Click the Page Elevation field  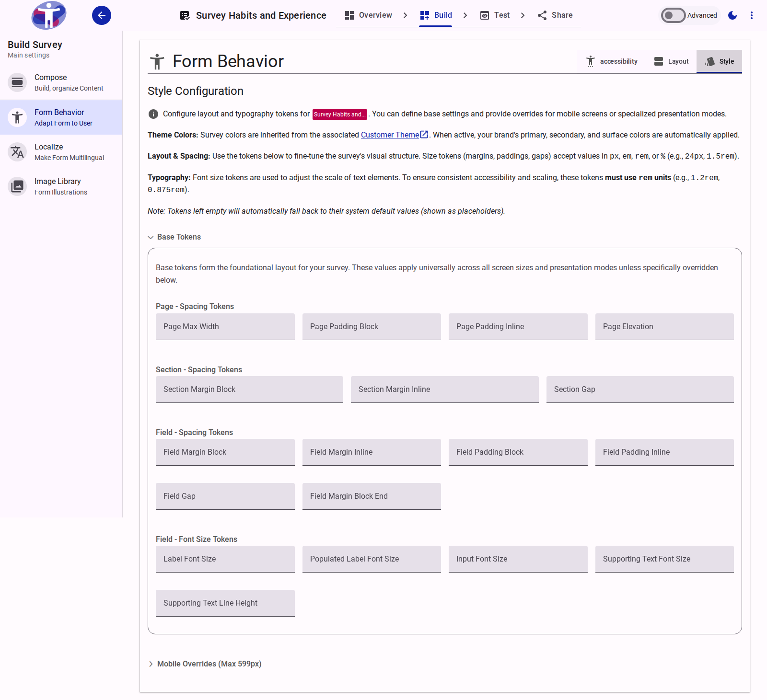pos(664,327)
